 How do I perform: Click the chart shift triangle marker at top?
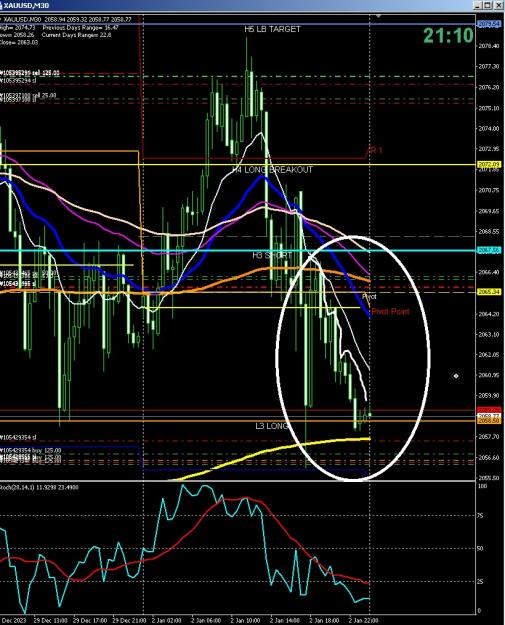tap(378, 16)
